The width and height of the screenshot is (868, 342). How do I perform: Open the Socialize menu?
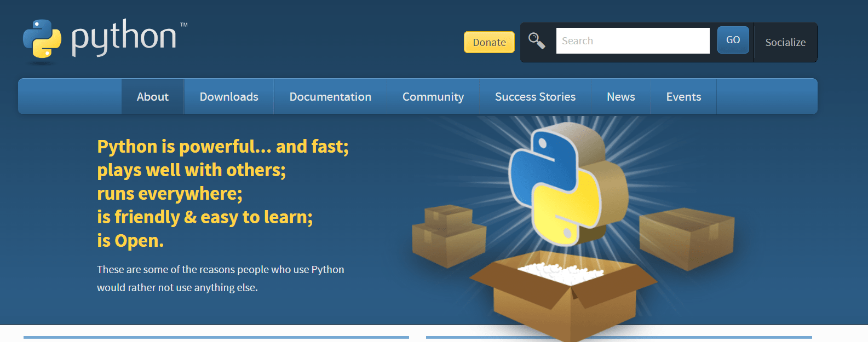(x=785, y=42)
